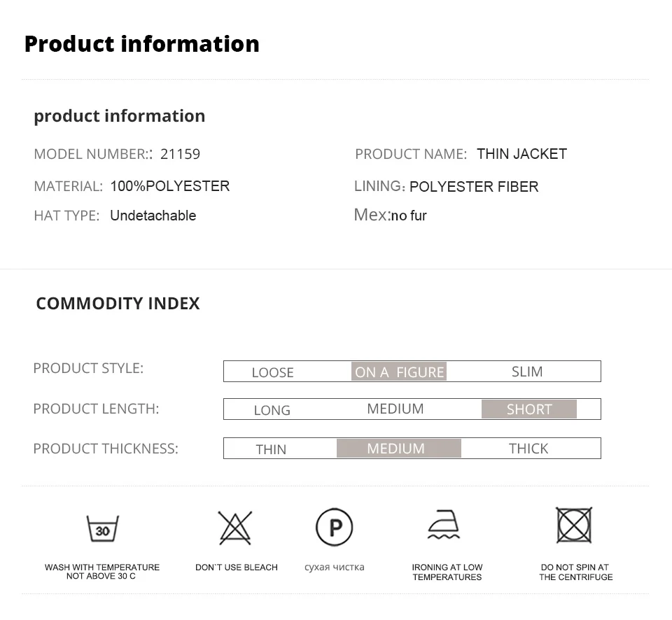Select the LOOSE product style option
The width and height of the screenshot is (672, 620).
pos(272,372)
